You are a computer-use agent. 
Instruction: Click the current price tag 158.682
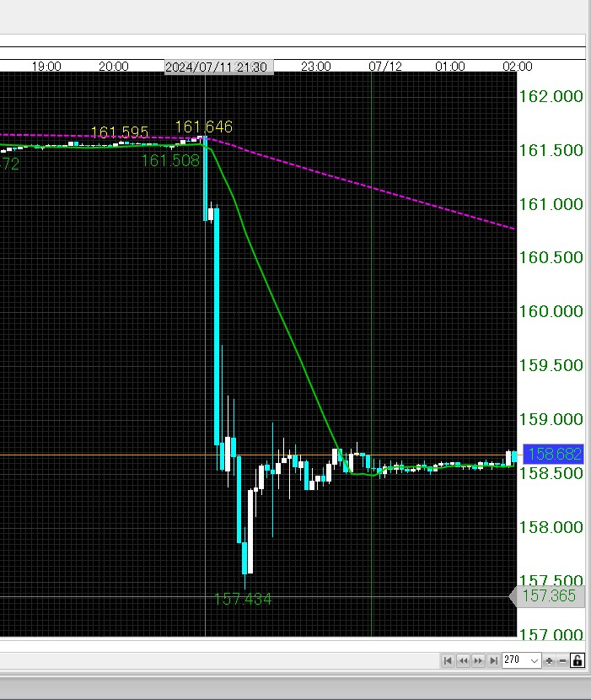coord(554,454)
